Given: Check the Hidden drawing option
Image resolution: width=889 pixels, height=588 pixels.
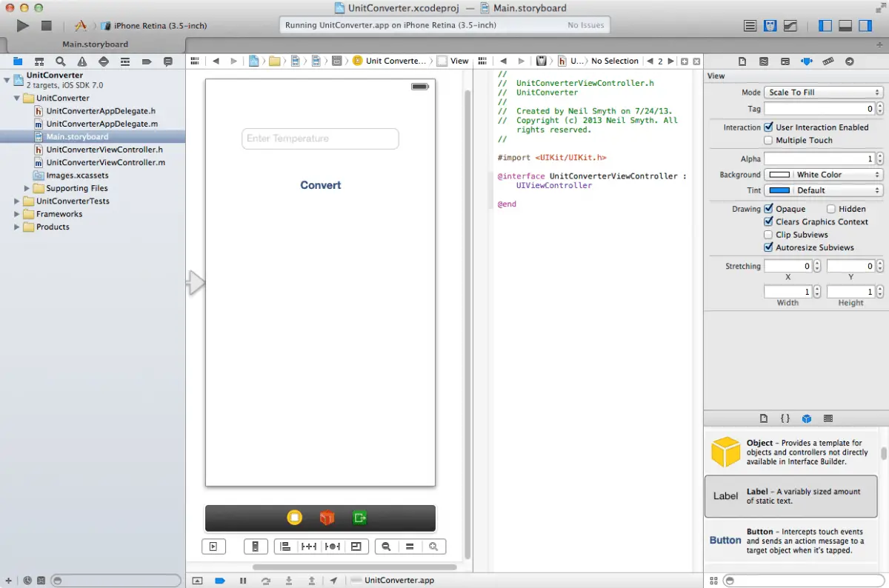Looking at the screenshot, I should point(831,209).
